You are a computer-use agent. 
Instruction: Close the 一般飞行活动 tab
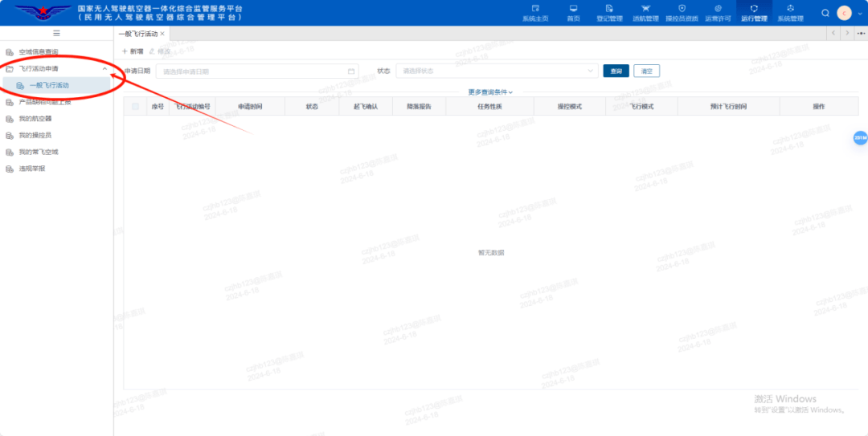tap(162, 34)
